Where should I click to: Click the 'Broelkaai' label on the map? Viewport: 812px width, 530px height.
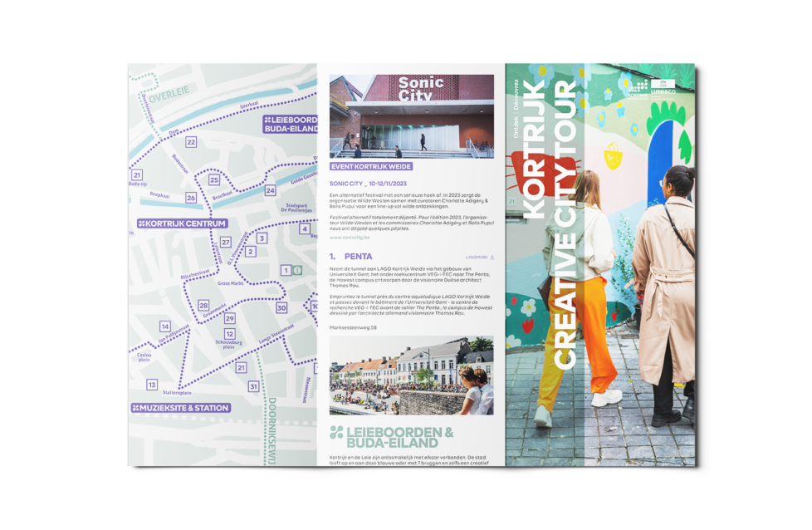pyautogui.click(x=223, y=196)
